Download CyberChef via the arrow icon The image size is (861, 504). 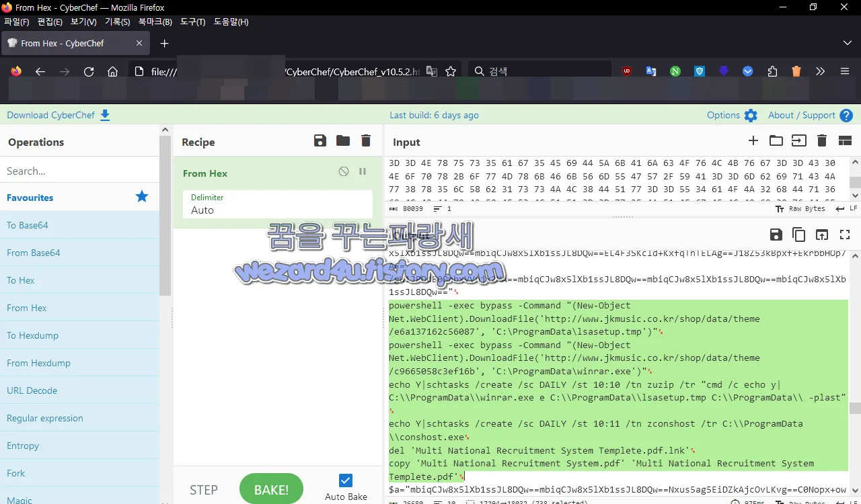tap(105, 116)
